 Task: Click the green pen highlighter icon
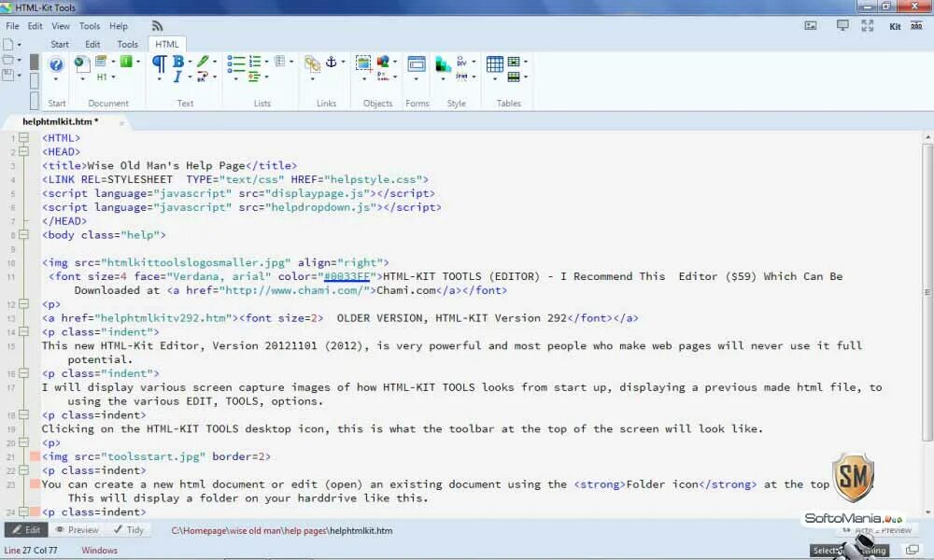[x=203, y=62]
